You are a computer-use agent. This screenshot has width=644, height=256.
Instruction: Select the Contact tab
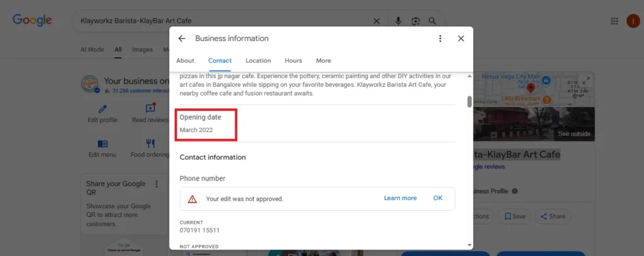tap(219, 60)
